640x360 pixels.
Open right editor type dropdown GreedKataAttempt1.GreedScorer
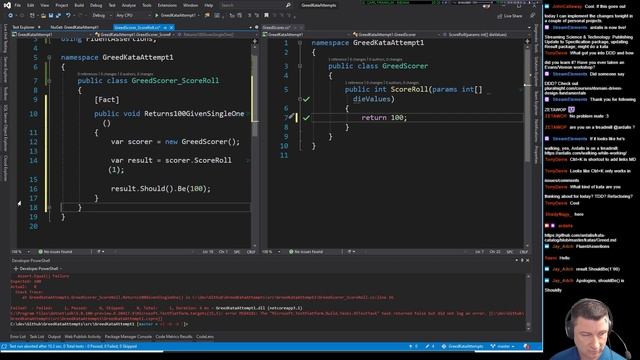[395, 35]
